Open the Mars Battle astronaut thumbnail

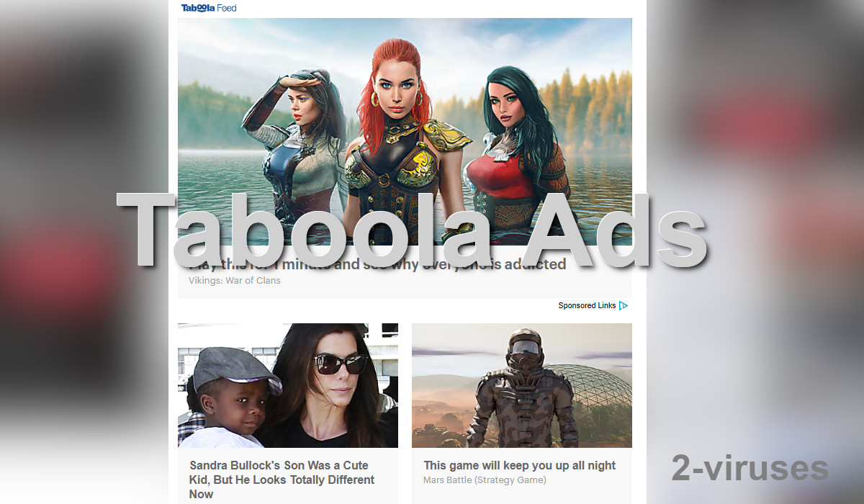(521, 385)
